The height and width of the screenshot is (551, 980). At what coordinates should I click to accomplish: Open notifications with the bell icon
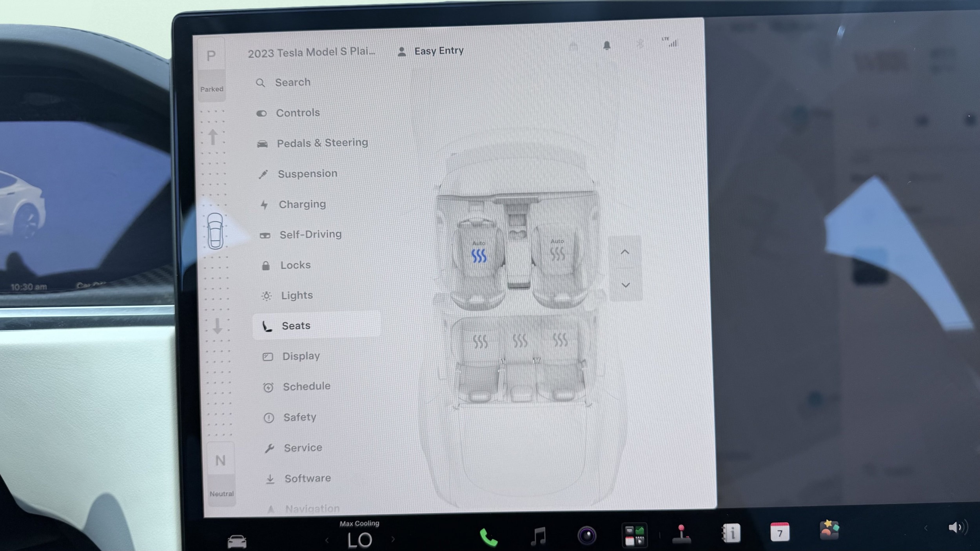click(607, 45)
